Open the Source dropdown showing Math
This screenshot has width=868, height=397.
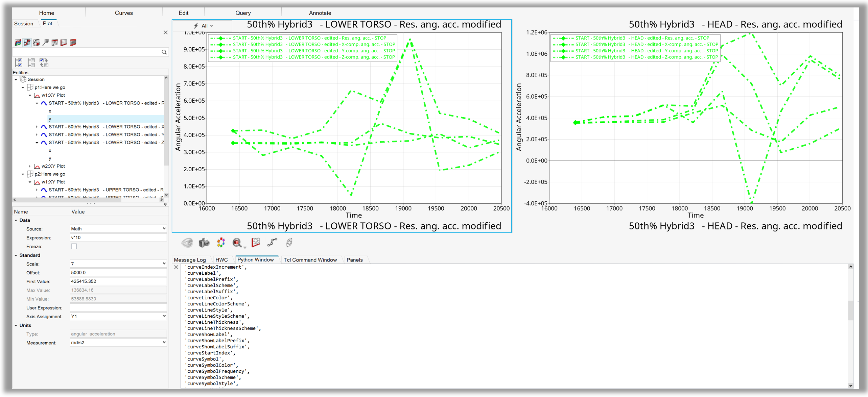pos(118,229)
